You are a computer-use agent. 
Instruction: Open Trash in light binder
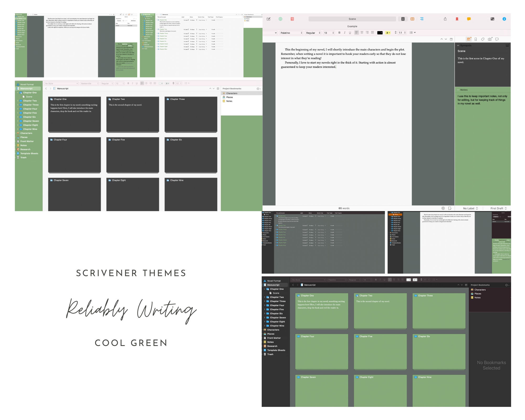[x=23, y=157]
